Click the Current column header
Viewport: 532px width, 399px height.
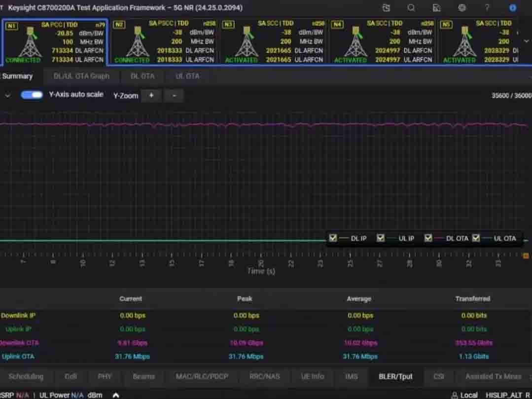[x=131, y=299]
